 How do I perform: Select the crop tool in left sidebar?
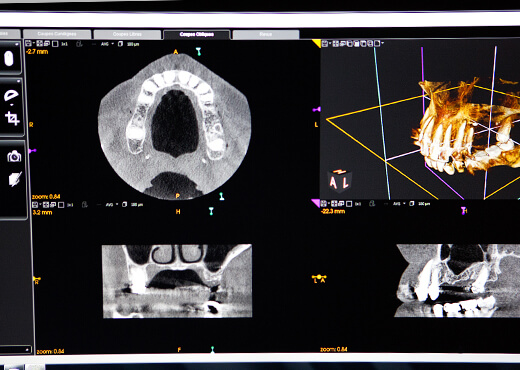pyautogui.click(x=12, y=118)
